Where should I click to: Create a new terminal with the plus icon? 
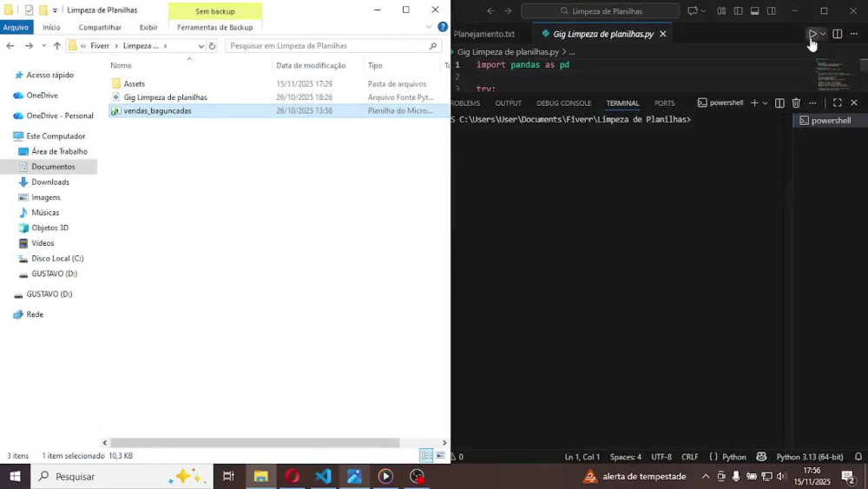(x=754, y=103)
